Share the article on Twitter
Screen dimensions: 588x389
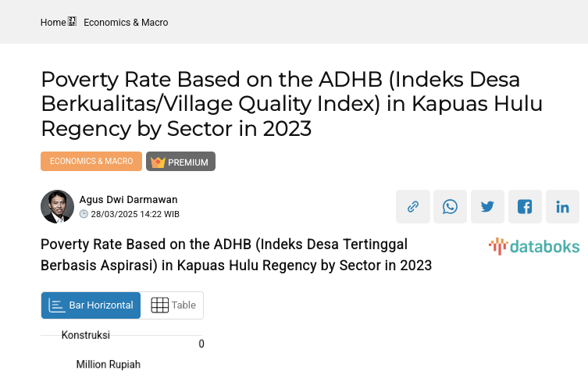click(487, 207)
